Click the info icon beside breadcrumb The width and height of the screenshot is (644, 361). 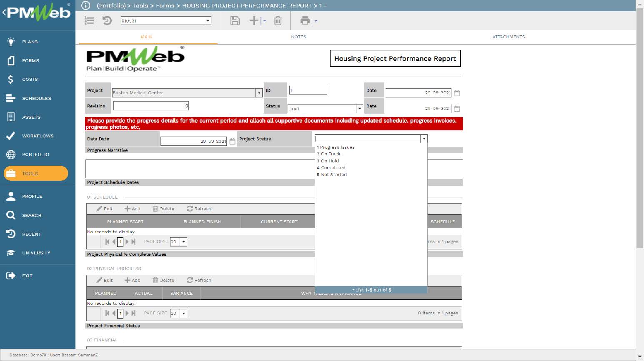pyautogui.click(x=85, y=5)
